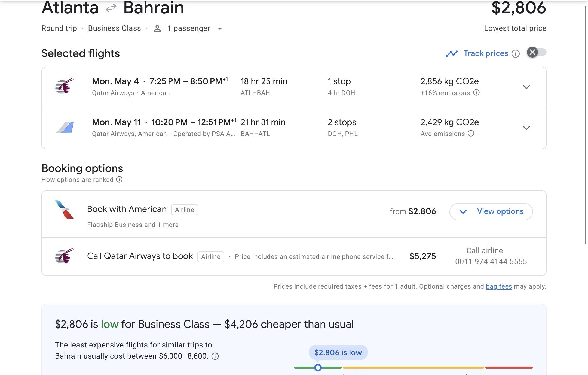Image resolution: width=588 pixels, height=375 pixels.
Task: Select the Book with American row
Action: pos(294,214)
